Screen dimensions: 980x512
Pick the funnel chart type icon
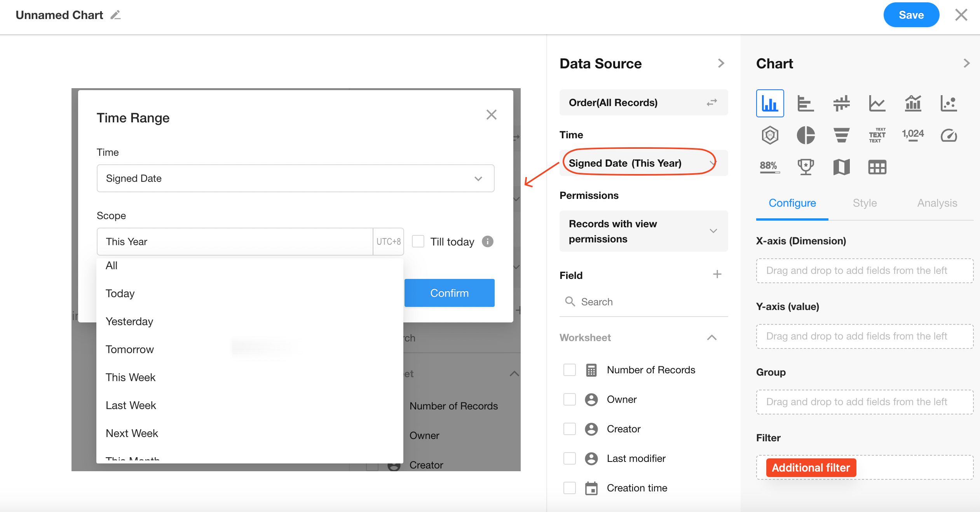pos(841,135)
